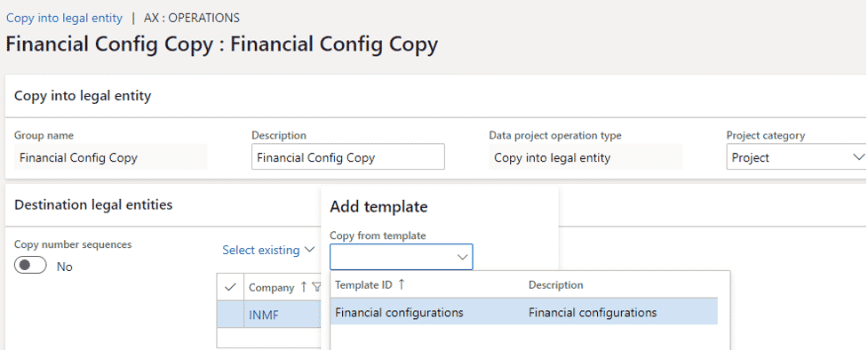This screenshot has width=868, height=351.
Task: Click the chevron icon beside Select existing
Action: 309,251
